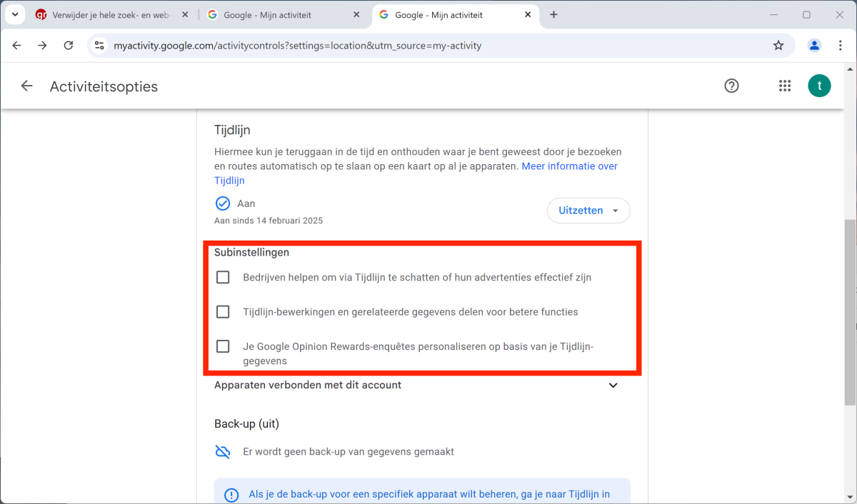857x504 pixels.
Task: Open the help question mark icon
Action: click(x=731, y=86)
